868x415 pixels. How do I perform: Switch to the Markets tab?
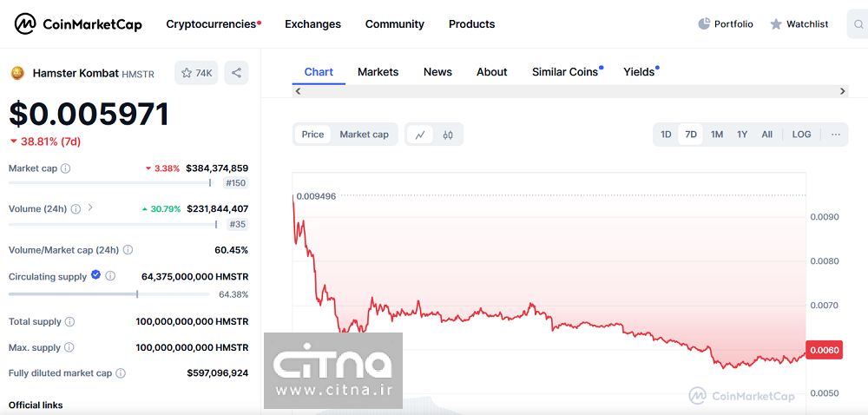click(378, 72)
